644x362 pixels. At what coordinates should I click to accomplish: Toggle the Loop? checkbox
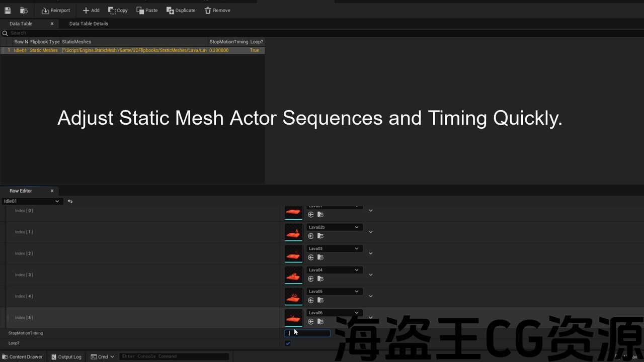tap(288, 343)
